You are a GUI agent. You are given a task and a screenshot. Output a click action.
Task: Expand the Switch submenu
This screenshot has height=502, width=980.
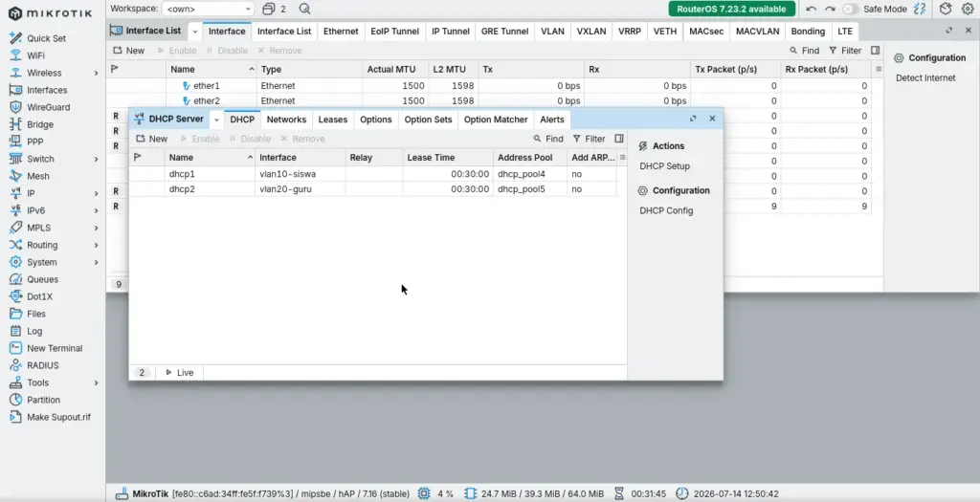pos(97,160)
